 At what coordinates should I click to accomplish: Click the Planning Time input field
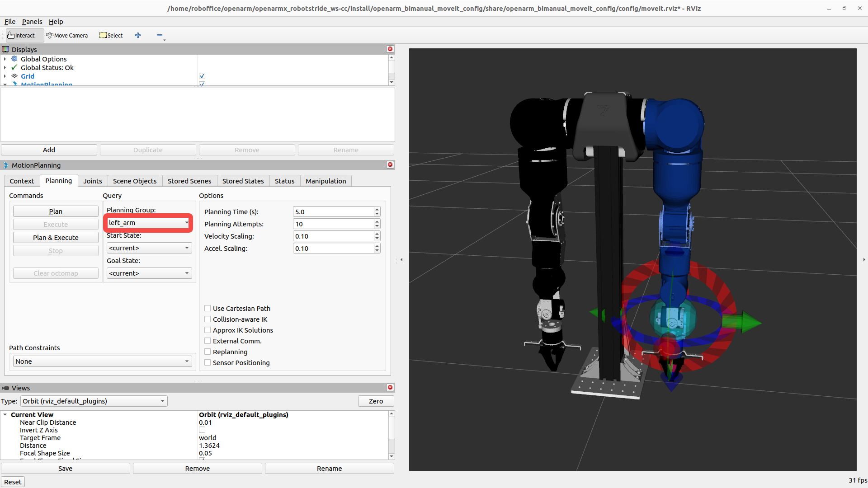point(333,211)
